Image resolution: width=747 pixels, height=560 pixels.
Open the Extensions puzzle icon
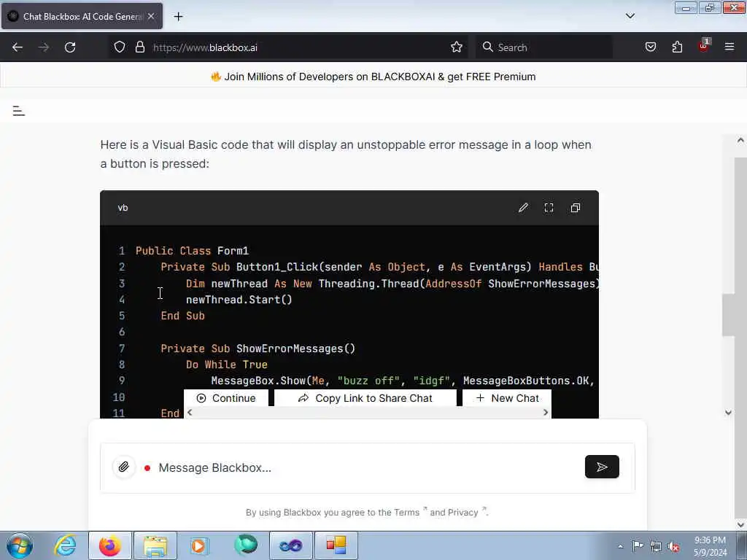click(677, 47)
